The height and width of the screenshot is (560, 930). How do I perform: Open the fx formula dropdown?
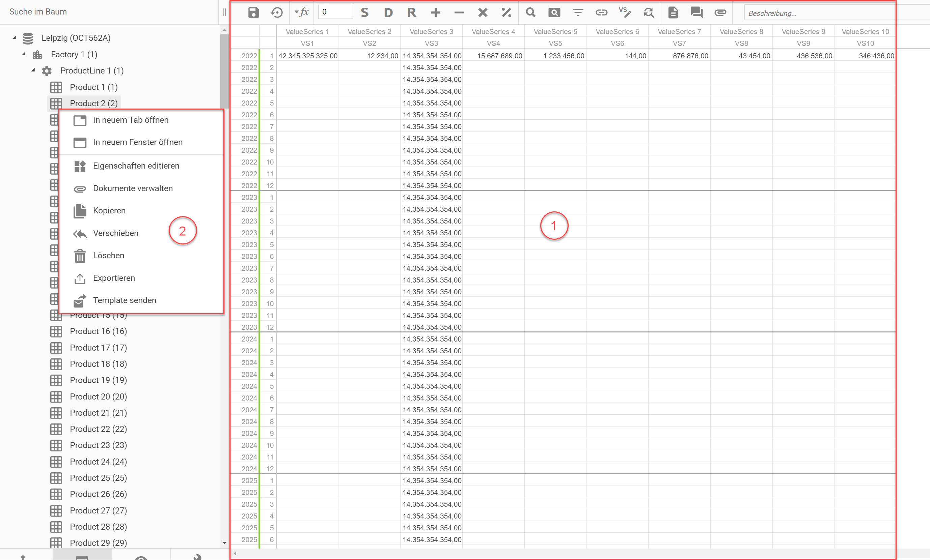[x=301, y=12]
